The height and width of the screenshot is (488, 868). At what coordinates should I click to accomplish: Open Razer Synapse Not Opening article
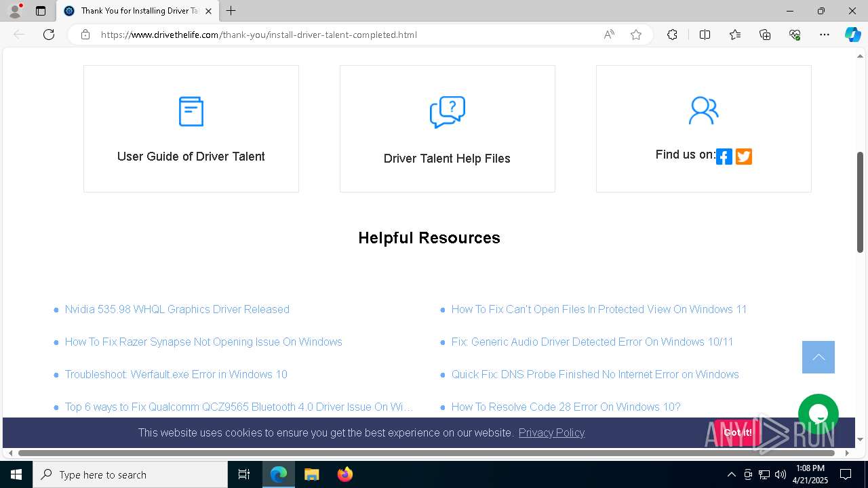pyautogui.click(x=203, y=342)
